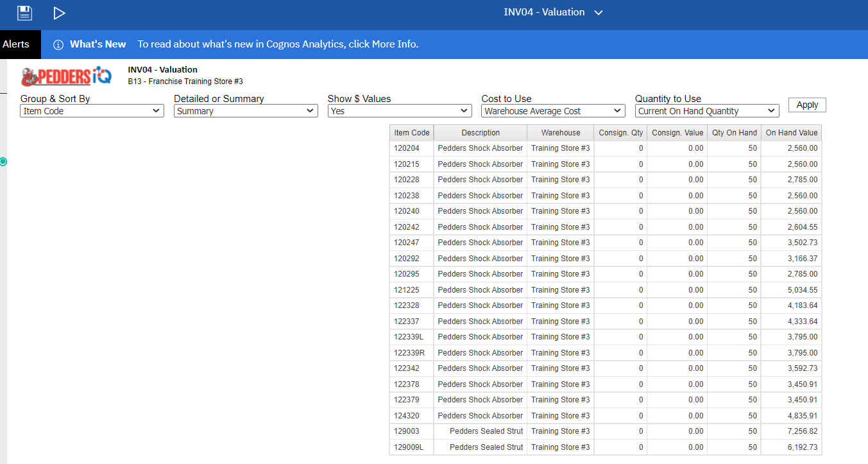The height and width of the screenshot is (464, 868).
Task: Select item code 122378 cell
Action: pyautogui.click(x=412, y=384)
